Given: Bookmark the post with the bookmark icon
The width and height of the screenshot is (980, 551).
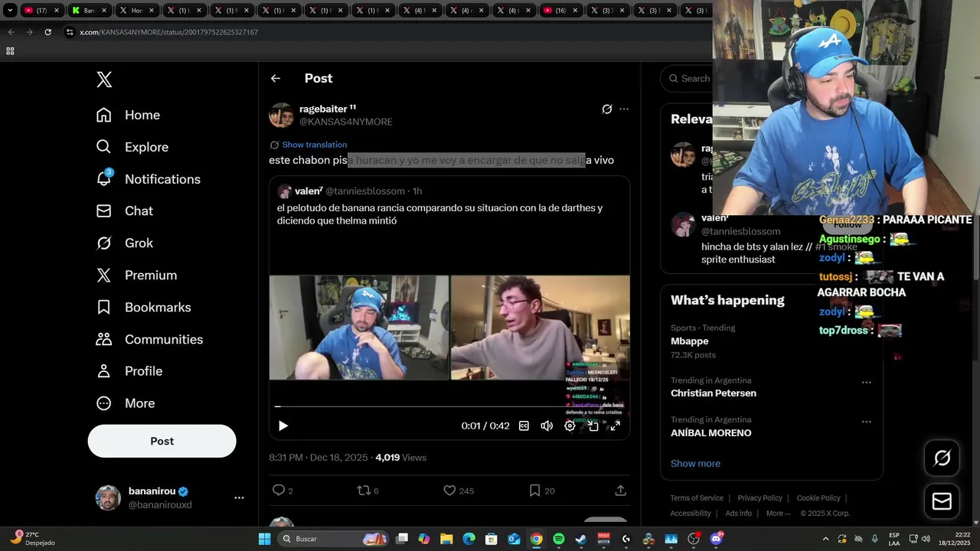Looking at the screenshot, I should [x=534, y=491].
